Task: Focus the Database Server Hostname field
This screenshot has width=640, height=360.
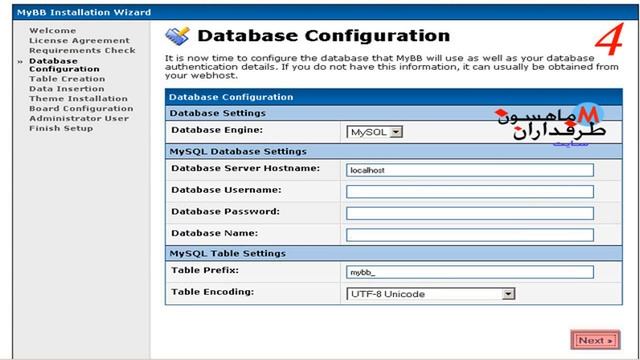Action: point(470,170)
